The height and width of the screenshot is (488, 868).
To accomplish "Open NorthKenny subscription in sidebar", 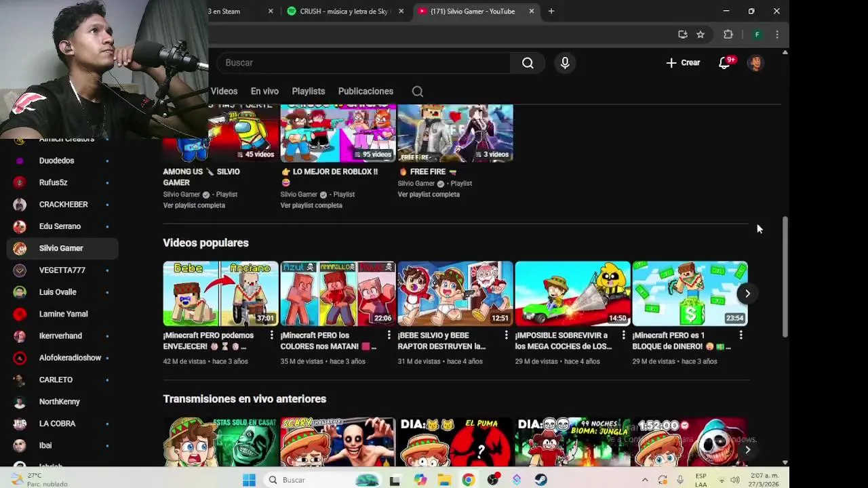I will point(62,402).
